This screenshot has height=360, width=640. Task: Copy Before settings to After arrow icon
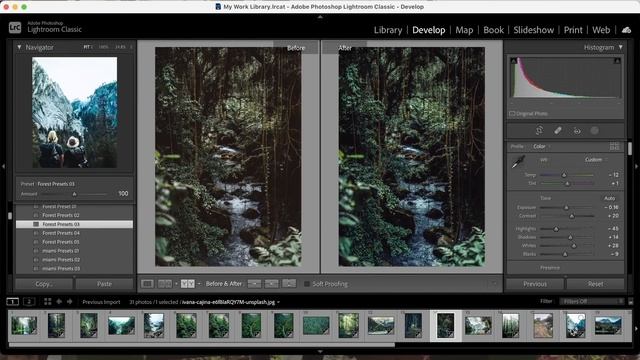tap(254, 284)
